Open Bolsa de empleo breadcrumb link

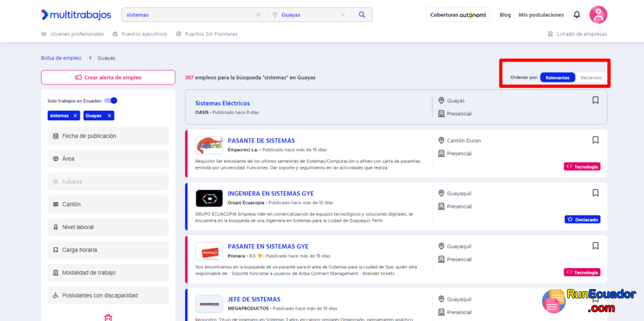tap(61, 58)
